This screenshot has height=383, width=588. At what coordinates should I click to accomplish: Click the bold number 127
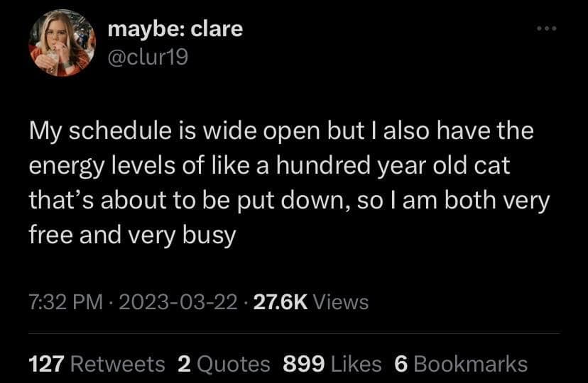tap(47, 364)
